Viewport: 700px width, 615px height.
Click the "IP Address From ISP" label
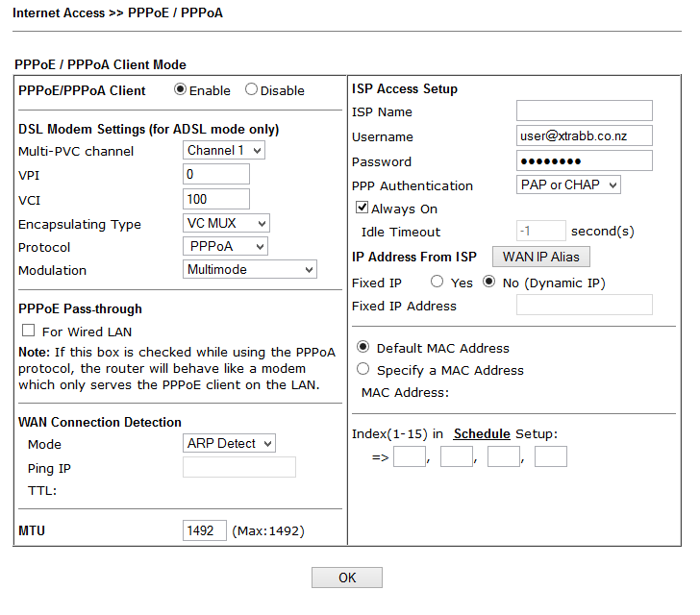pyautogui.click(x=414, y=258)
